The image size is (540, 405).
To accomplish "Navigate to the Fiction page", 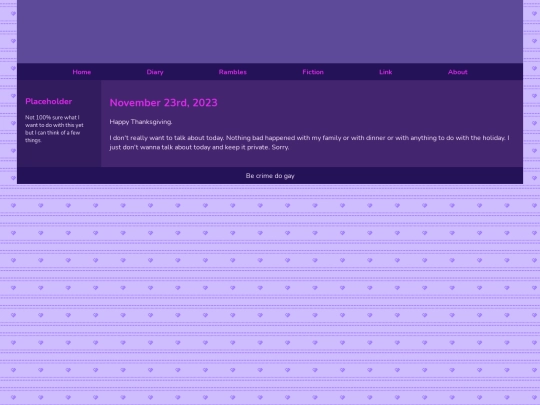I will [313, 72].
